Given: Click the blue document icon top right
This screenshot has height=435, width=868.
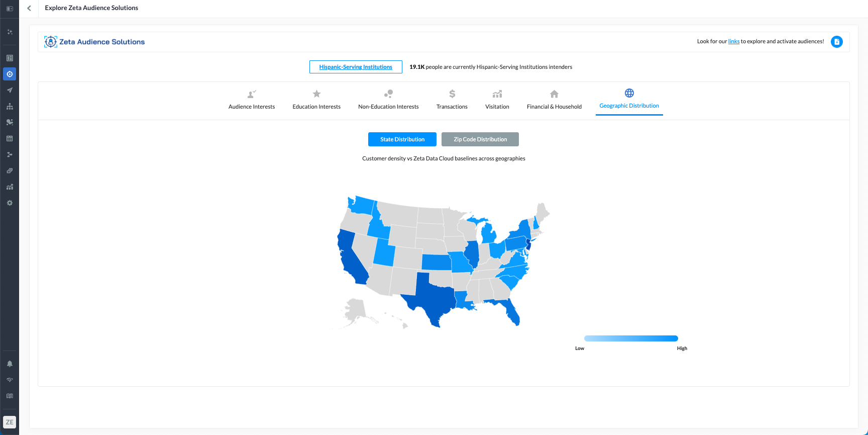Looking at the screenshot, I should coord(836,42).
